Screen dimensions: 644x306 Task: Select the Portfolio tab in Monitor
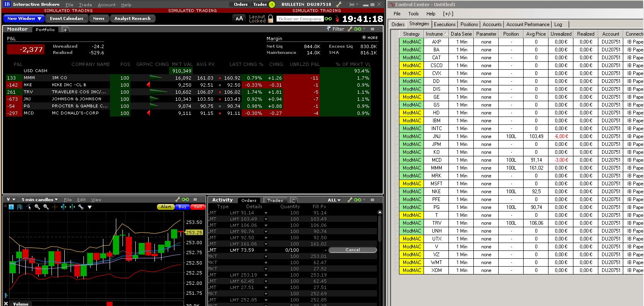[45, 29]
